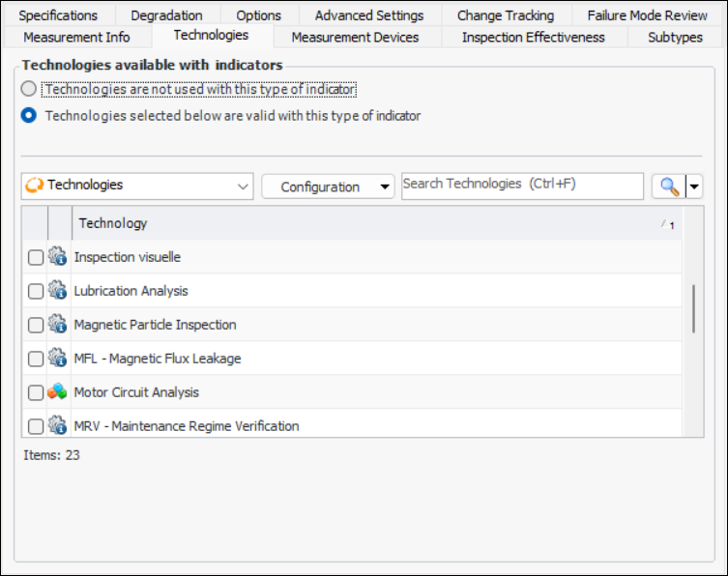Click the Lubrication Analysis row gear icon
The height and width of the screenshot is (576, 728).
58,291
